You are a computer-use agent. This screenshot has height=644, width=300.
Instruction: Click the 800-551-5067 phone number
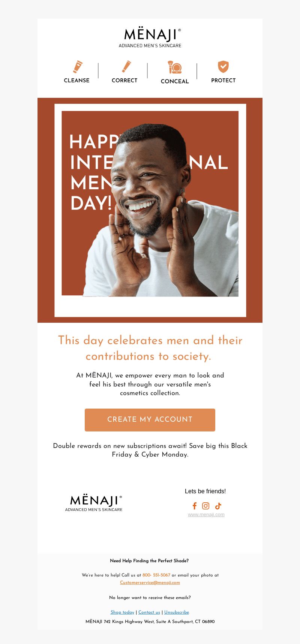156,575
